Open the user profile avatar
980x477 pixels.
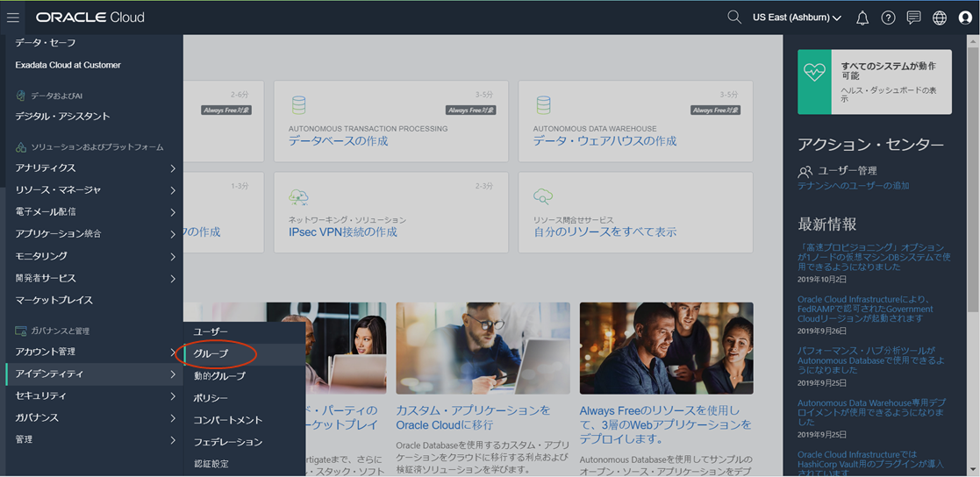click(x=965, y=18)
